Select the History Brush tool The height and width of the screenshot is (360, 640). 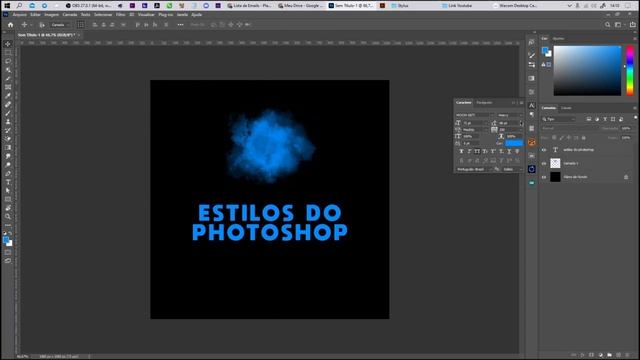pos(8,130)
